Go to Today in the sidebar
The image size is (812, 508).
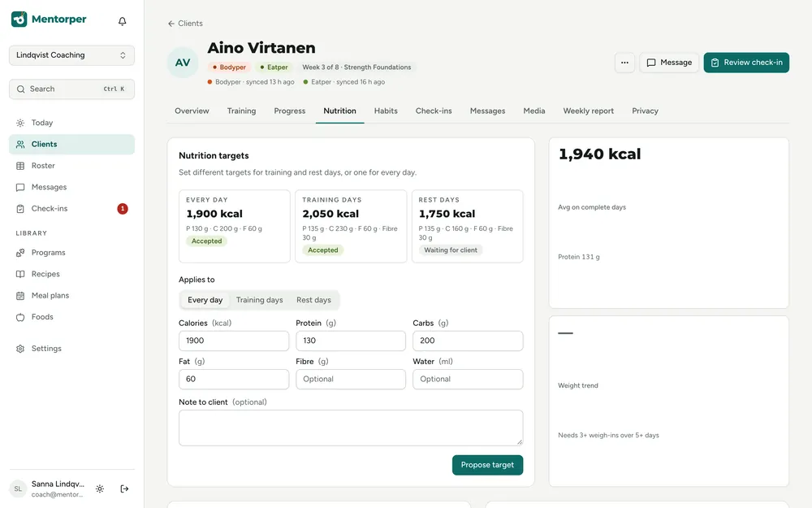point(71,123)
